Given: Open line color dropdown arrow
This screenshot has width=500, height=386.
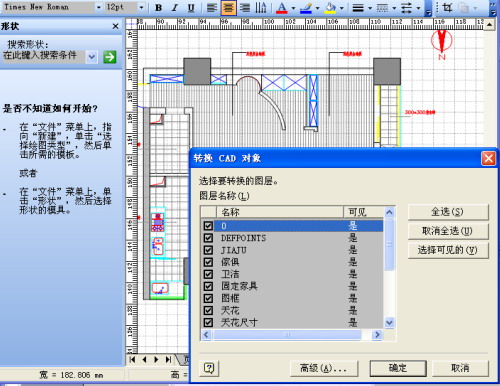Looking at the screenshot, I should 317,8.
